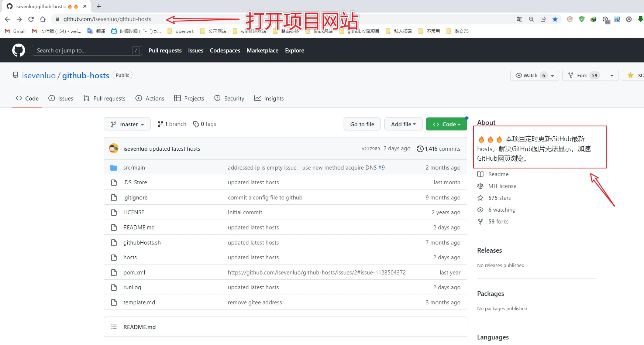Expand the Fork options dropdown arrow
This screenshot has width=644, height=345.
coord(612,75)
